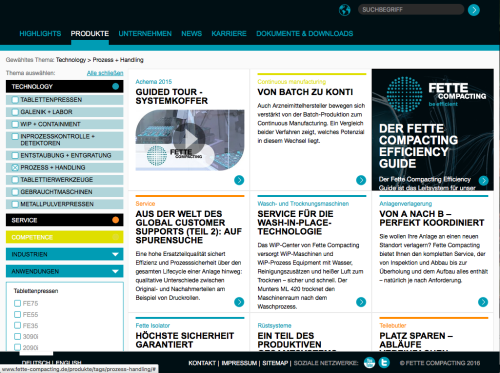Open the Impressum footer link

[x=239, y=363]
